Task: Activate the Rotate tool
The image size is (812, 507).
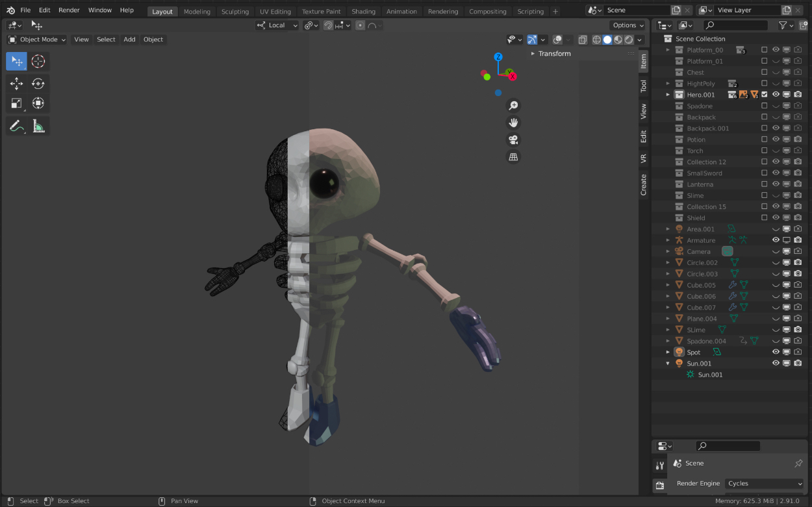Action: click(x=38, y=83)
